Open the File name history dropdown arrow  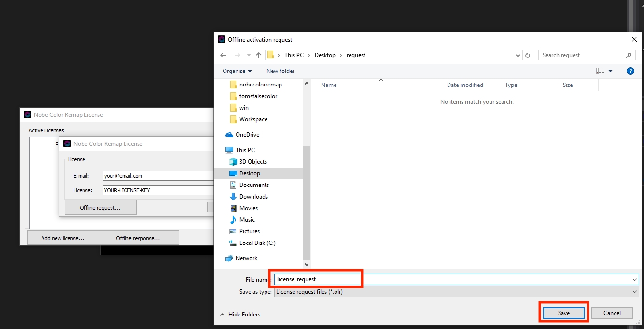click(634, 279)
